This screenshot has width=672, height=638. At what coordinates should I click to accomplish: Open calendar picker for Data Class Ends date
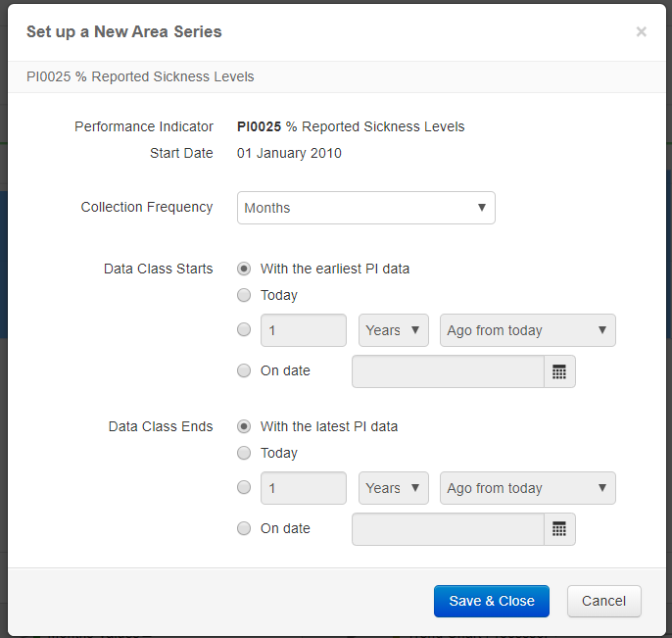click(x=559, y=529)
